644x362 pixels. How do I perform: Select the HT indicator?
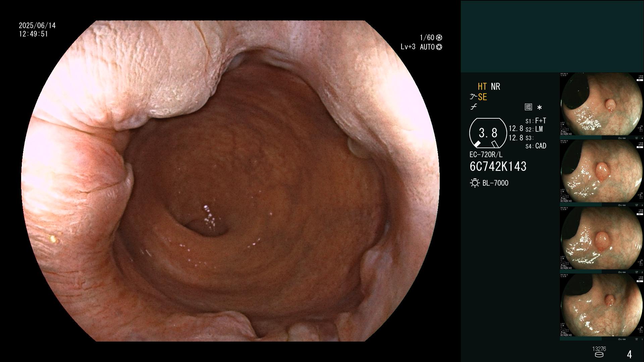[x=482, y=86]
